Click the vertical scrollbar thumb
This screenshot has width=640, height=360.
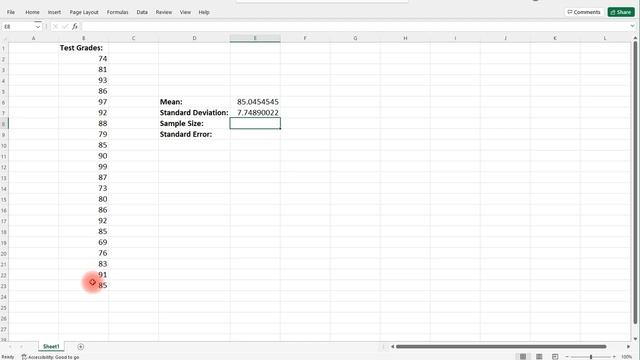tap(636, 182)
